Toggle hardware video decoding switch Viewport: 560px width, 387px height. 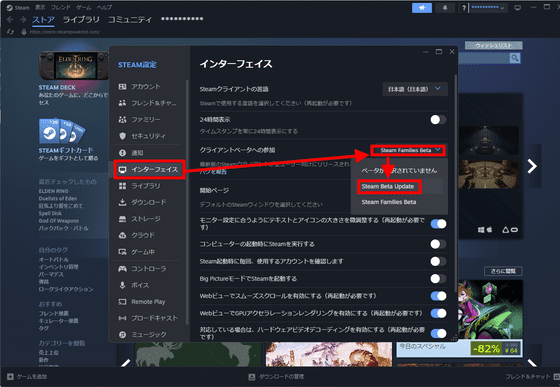(x=438, y=333)
